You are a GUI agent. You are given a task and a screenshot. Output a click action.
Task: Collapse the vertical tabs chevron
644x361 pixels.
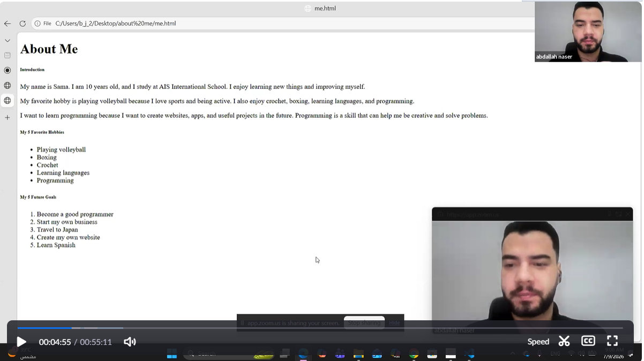click(x=8, y=40)
